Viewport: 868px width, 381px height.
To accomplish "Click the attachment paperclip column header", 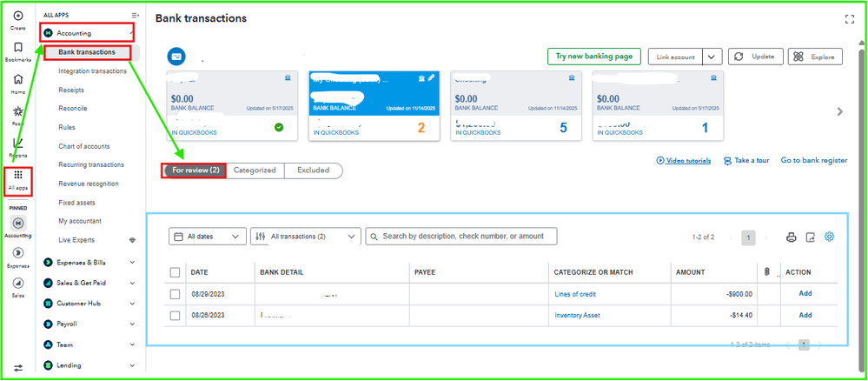I will tap(766, 272).
